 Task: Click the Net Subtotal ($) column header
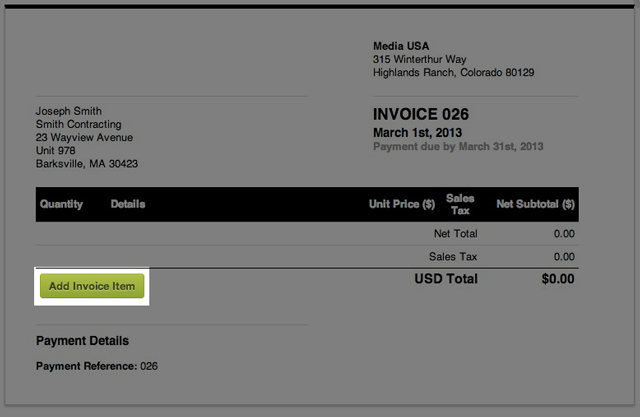tap(535, 204)
